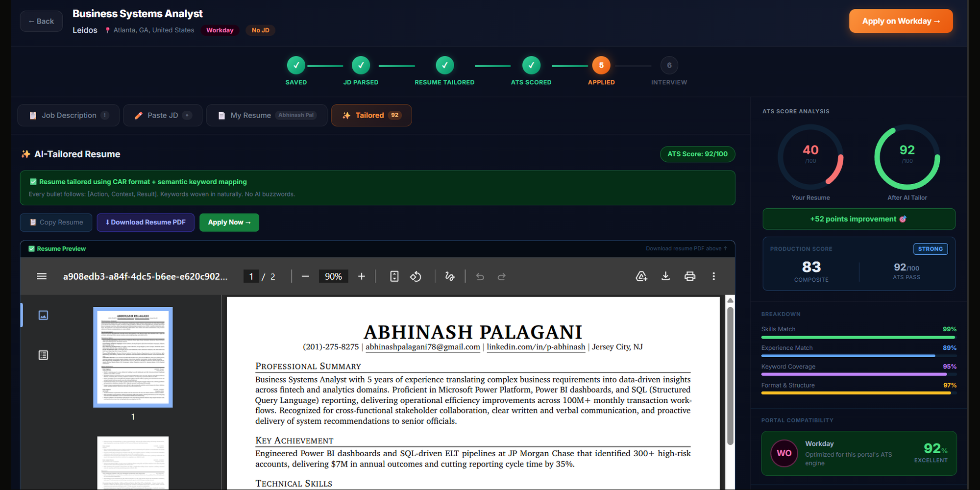Edit the PDF page number field
The width and height of the screenshot is (980, 490).
[x=251, y=277]
